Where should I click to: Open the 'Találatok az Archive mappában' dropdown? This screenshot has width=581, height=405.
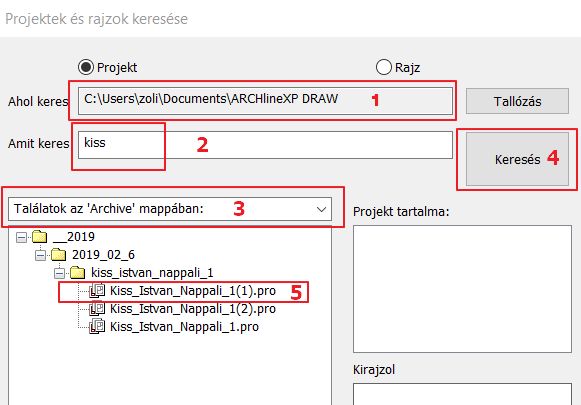pyautogui.click(x=170, y=209)
